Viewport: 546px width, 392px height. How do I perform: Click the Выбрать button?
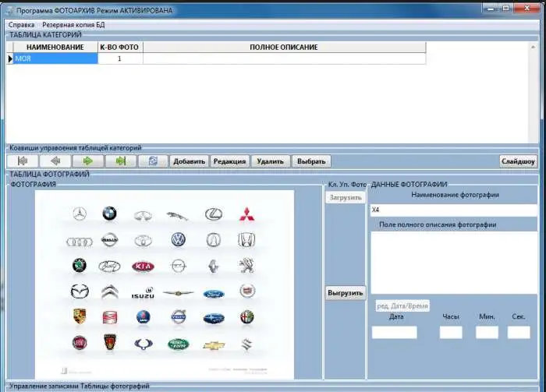(311, 161)
